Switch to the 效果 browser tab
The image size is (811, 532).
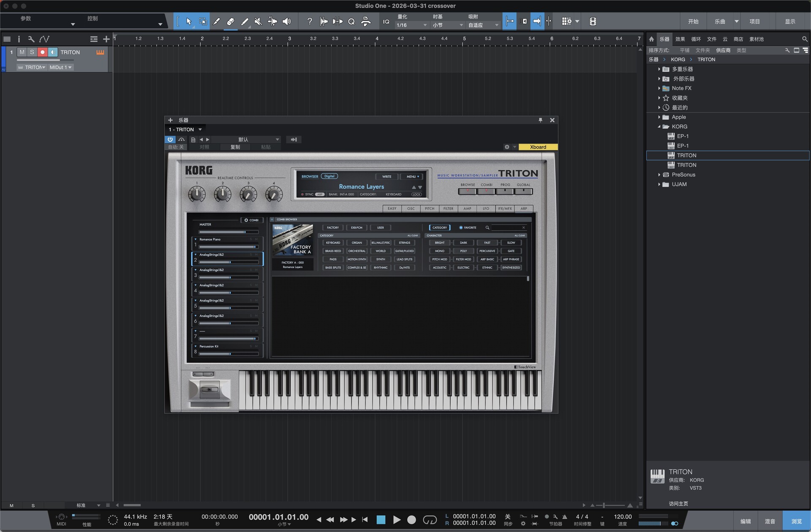[x=680, y=39]
